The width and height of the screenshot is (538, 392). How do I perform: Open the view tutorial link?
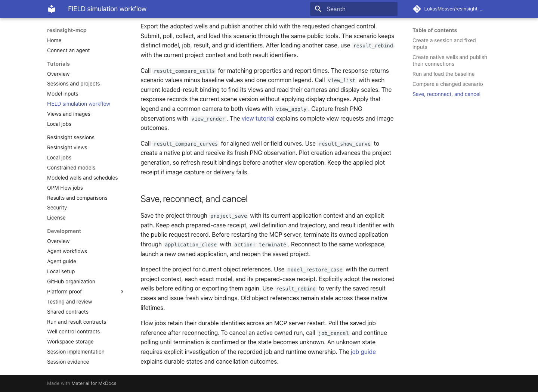point(258,118)
